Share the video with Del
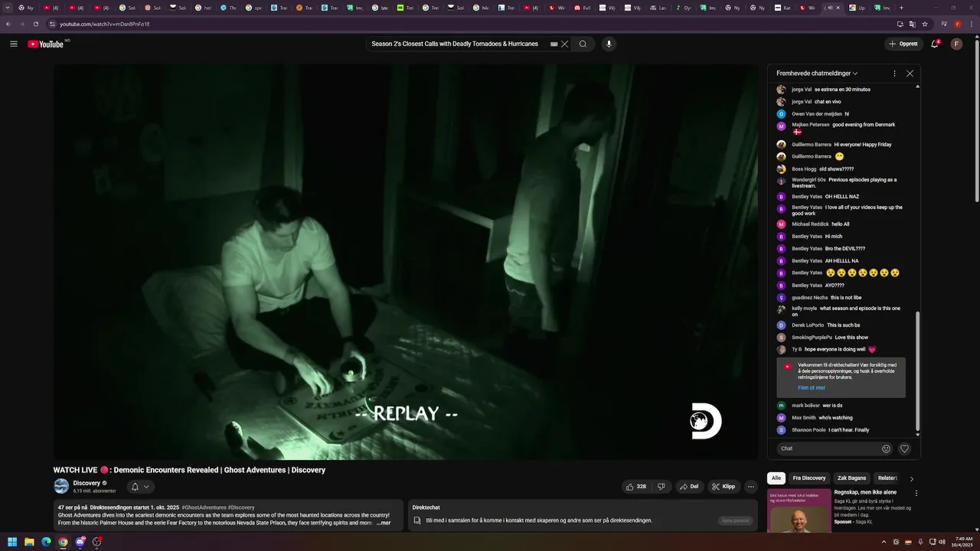This screenshot has height=551, width=980. point(689,486)
